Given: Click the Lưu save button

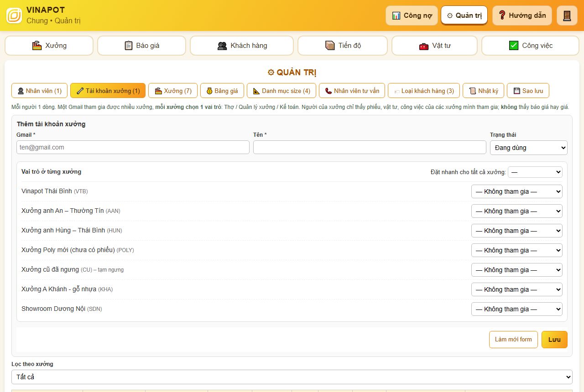Looking at the screenshot, I should [554, 340].
